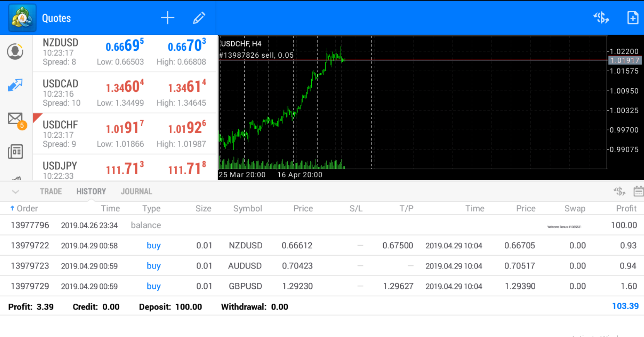644x337 pixels.
Task: Open the mailbox icon with 5 badge
Action: tap(17, 120)
